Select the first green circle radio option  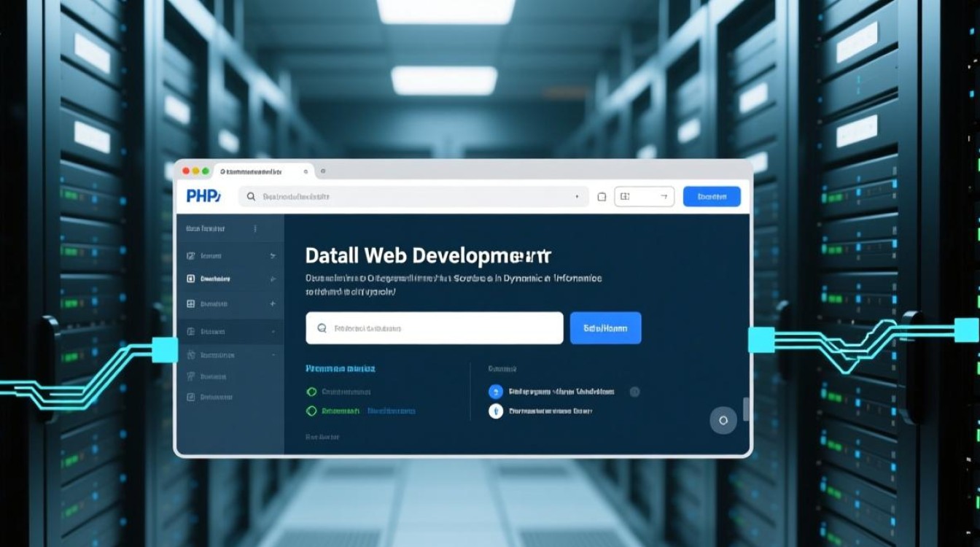click(x=312, y=392)
